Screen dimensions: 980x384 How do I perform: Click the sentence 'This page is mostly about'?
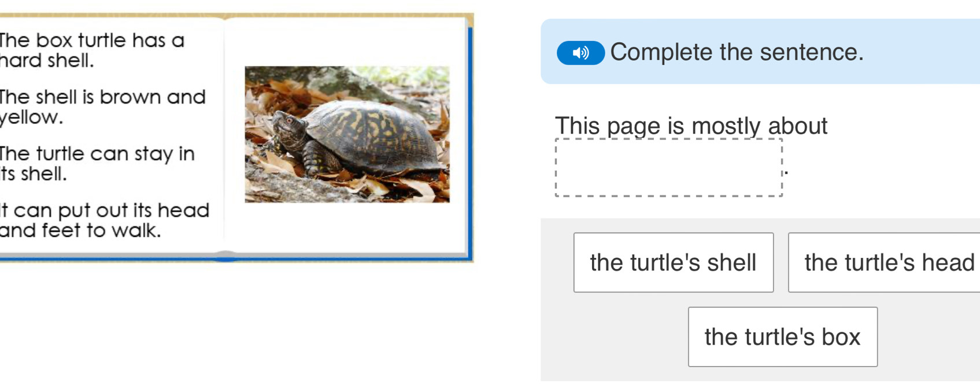pyautogui.click(x=691, y=125)
